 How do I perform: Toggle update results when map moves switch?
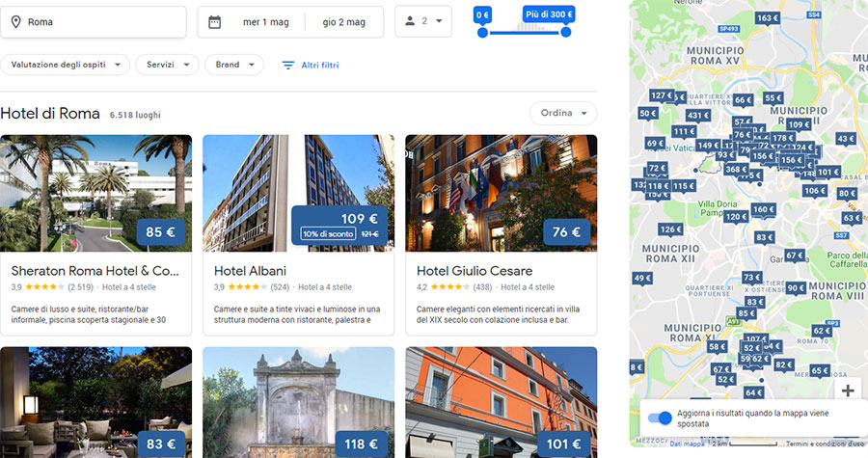click(x=660, y=418)
